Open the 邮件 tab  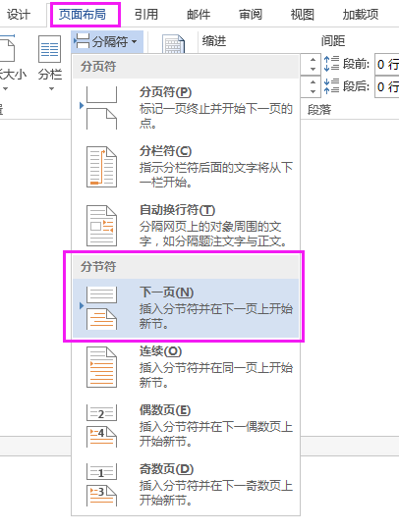tap(199, 15)
